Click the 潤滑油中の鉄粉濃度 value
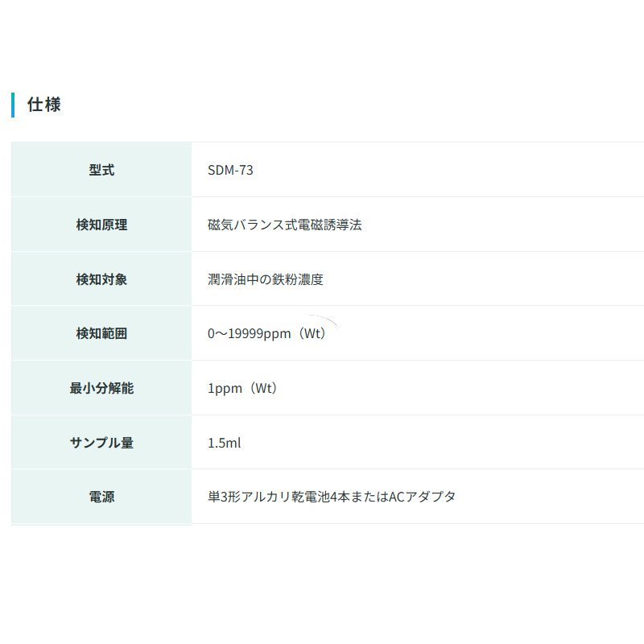Viewport: 644px width, 644px height. [x=266, y=279]
